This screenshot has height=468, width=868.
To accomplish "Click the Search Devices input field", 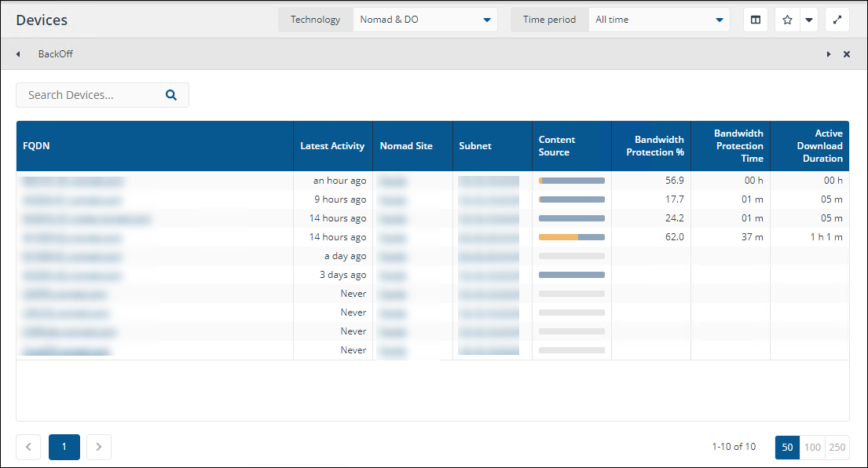I will coord(90,95).
